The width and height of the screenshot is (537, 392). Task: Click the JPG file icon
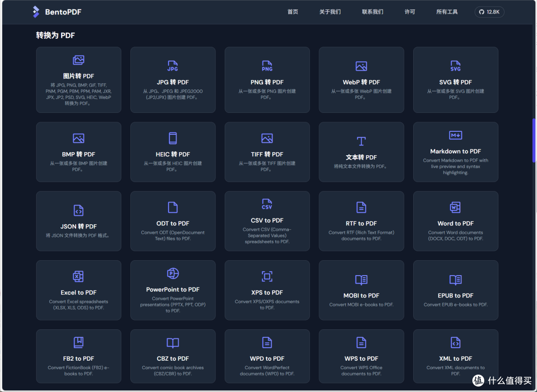(x=173, y=66)
